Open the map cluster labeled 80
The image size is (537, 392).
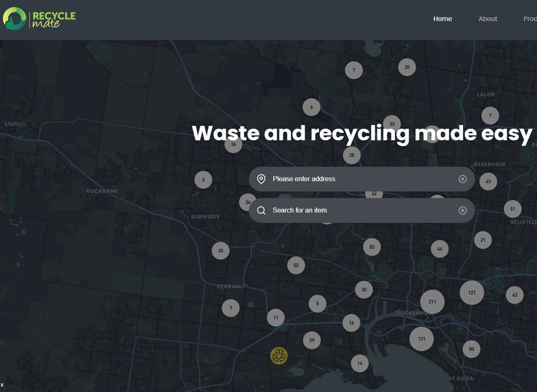tap(471, 349)
